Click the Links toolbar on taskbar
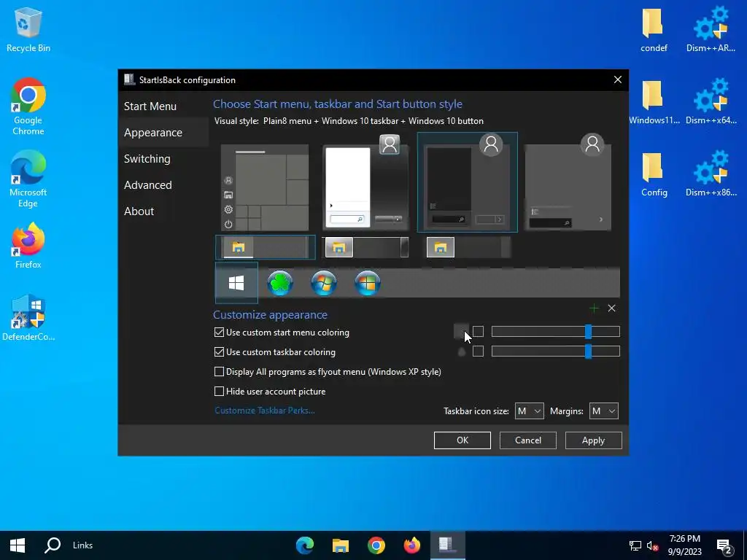The image size is (747, 560). (83, 545)
